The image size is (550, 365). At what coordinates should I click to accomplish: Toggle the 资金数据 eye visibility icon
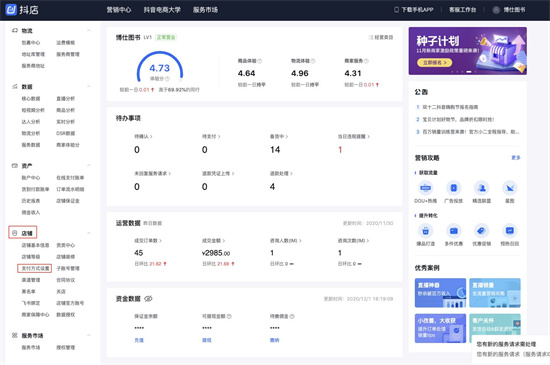click(148, 299)
